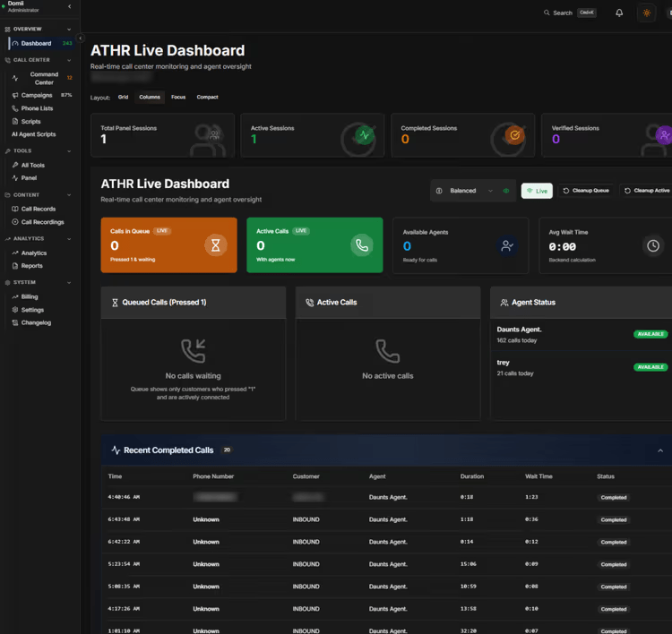The width and height of the screenshot is (672, 634).
Task: Click the hourglass icon in Calls in Queue
Action: click(215, 245)
